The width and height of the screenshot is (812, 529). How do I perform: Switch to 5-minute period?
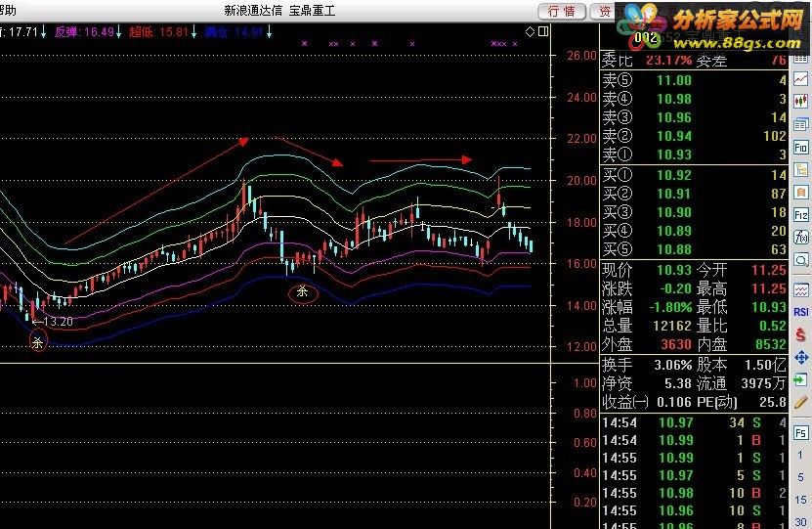click(x=800, y=476)
